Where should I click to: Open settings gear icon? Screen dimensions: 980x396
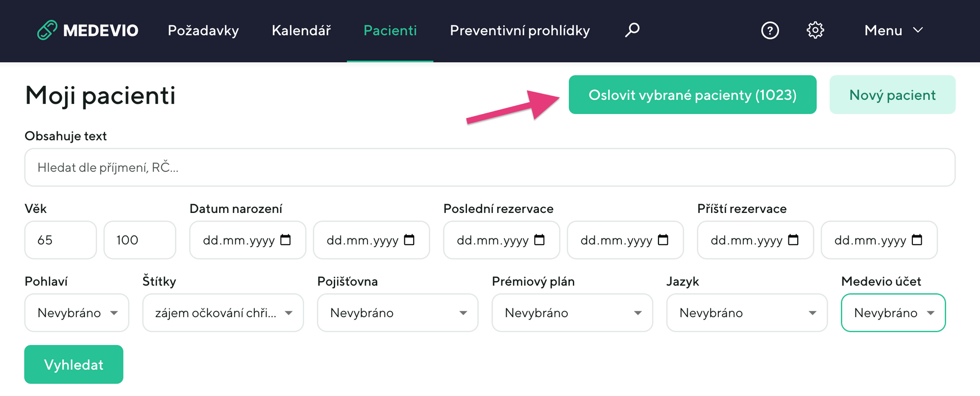pyautogui.click(x=815, y=30)
